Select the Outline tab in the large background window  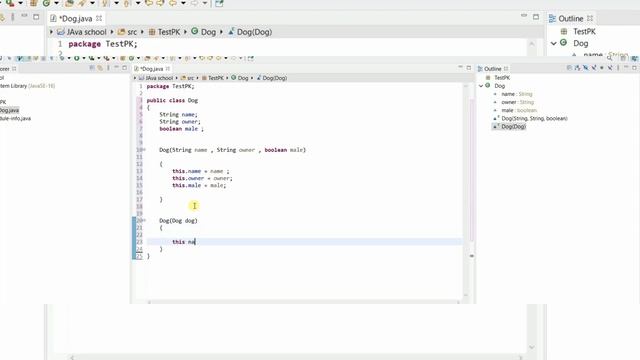(x=570, y=18)
